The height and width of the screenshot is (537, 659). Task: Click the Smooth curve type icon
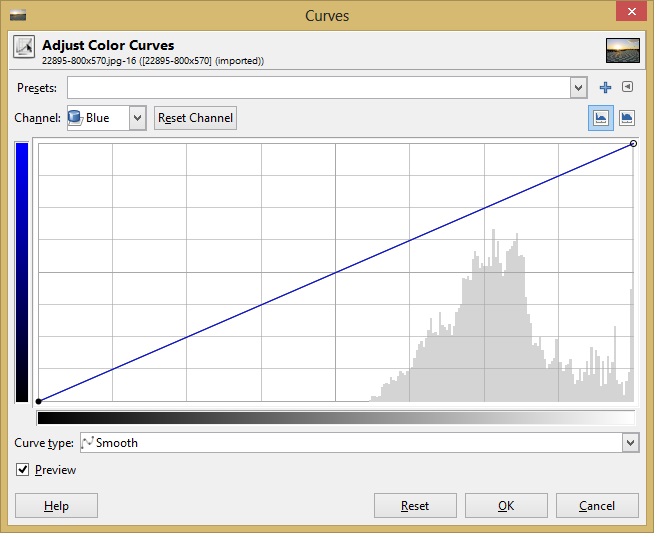(87, 443)
